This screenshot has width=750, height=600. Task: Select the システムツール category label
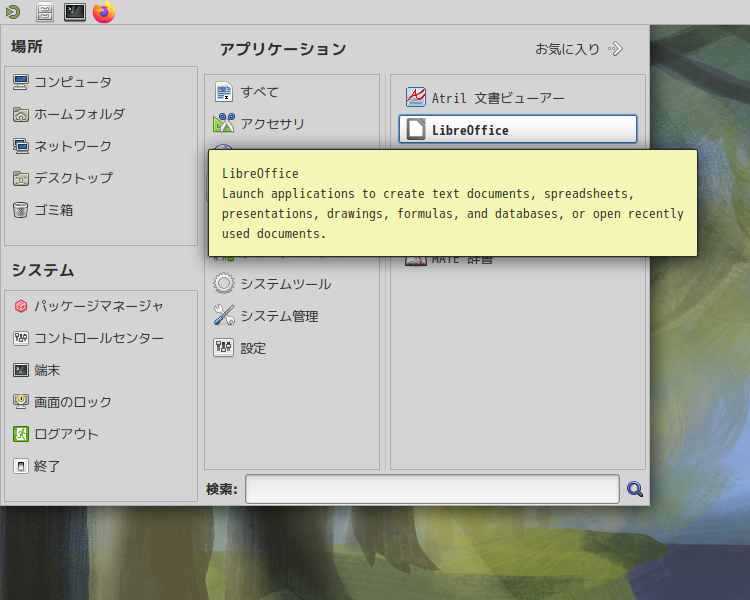[286, 284]
